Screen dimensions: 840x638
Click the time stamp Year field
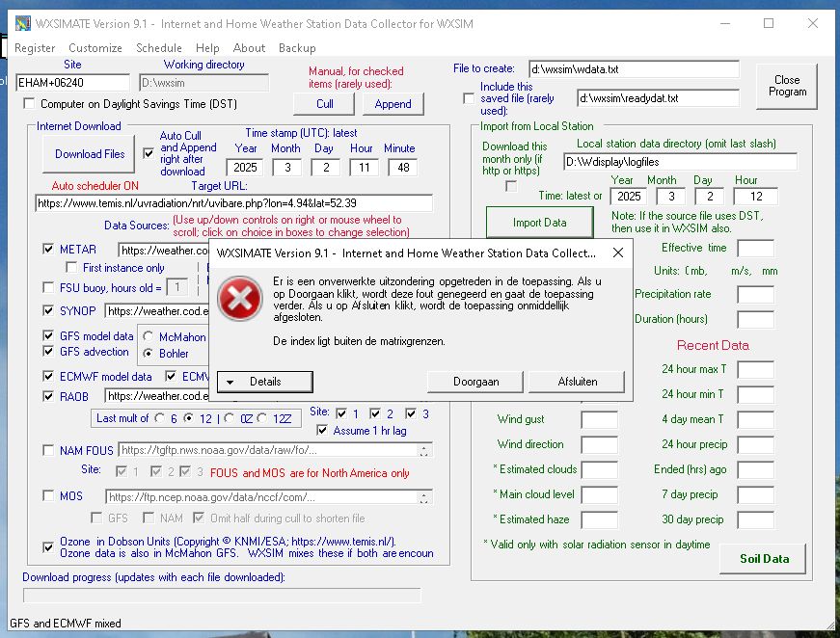tap(245, 168)
